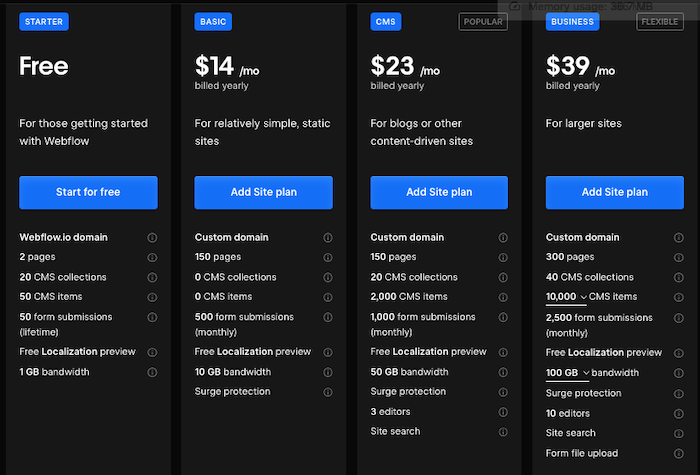Show CMS plan's Site search info
The width and height of the screenshot is (700, 475).
point(503,432)
